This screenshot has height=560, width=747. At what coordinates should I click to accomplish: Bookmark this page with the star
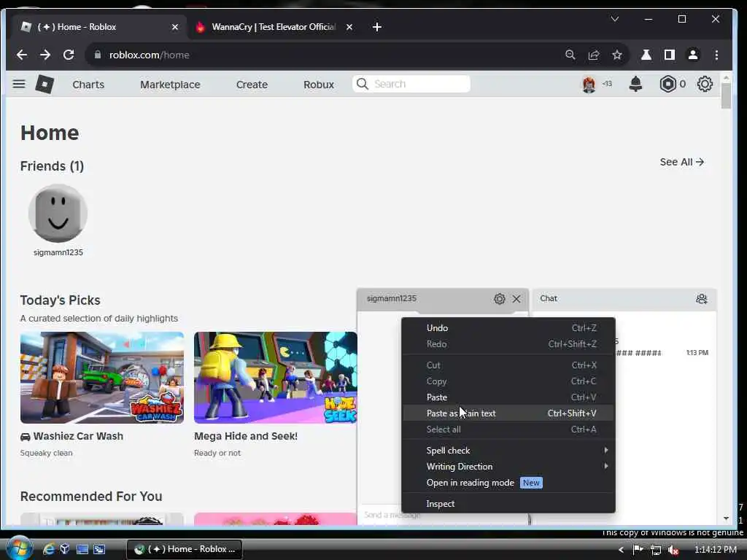pyautogui.click(x=617, y=55)
